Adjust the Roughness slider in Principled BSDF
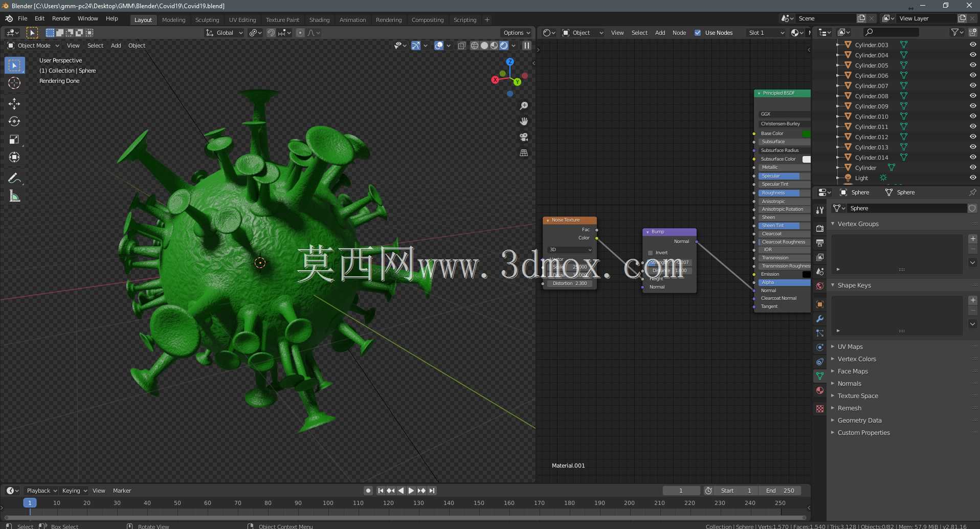Viewport: 980px width, 529px height. [784, 193]
